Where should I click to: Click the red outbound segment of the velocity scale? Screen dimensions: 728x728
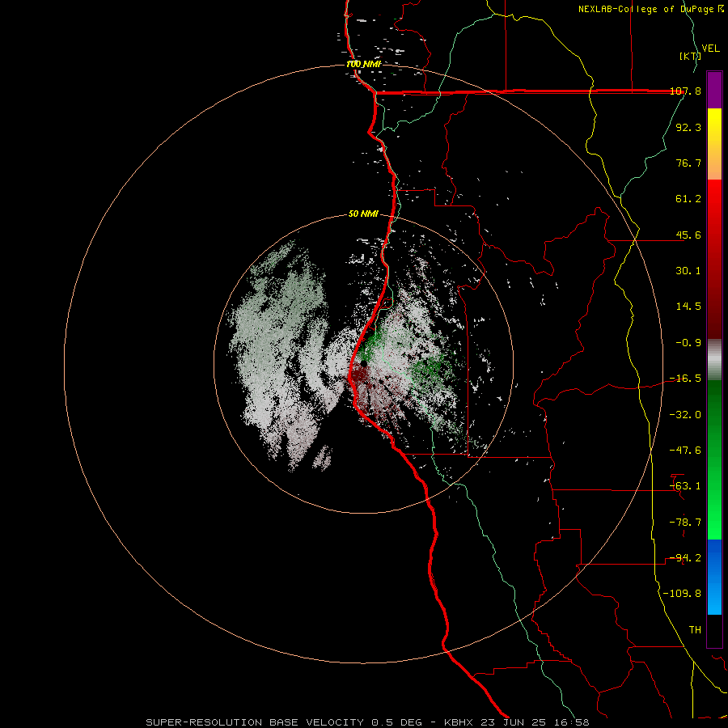point(714,259)
